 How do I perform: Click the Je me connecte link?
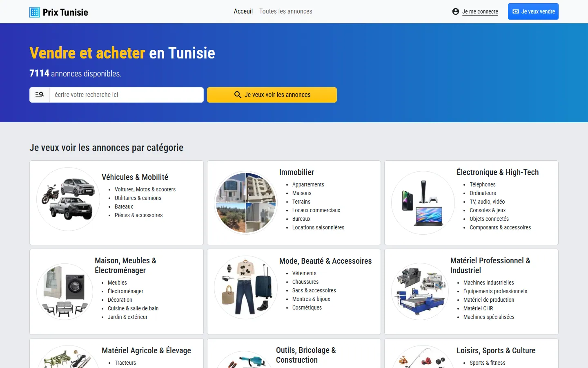tap(480, 11)
